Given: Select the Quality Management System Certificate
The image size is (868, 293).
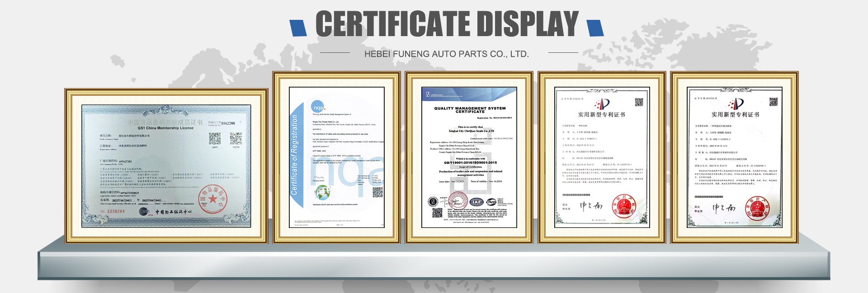Looking at the screenshot, I should click(x=469, y=157).
